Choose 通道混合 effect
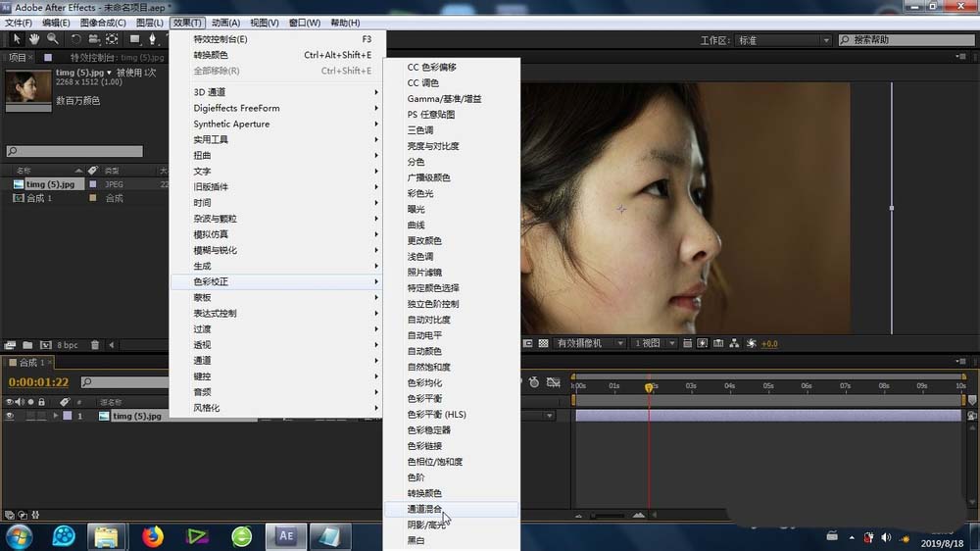Image resolution: width=980 pixels, height=551 pixels. pyautogui.click(x=451, y=509)
